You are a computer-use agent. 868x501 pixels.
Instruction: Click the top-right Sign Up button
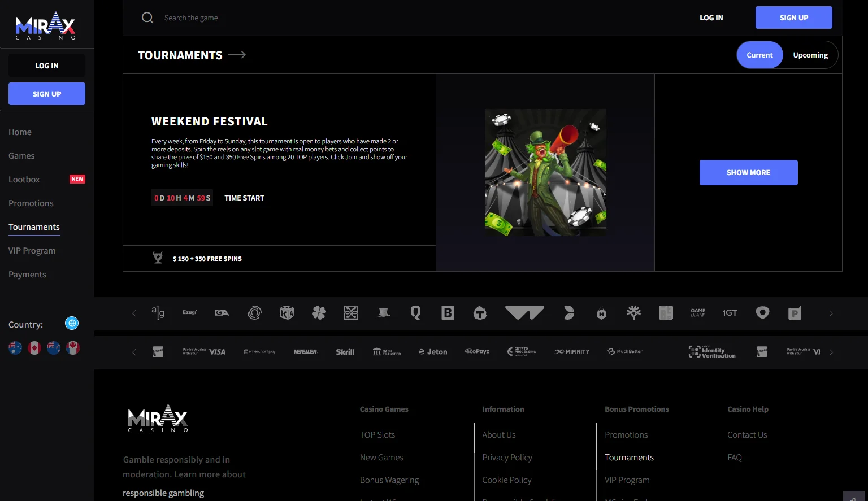point(793,18)
